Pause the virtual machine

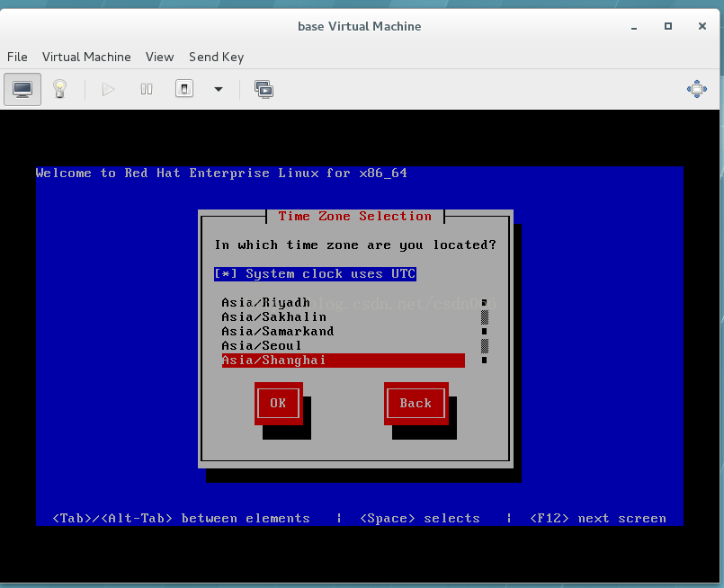click(147, 89)
